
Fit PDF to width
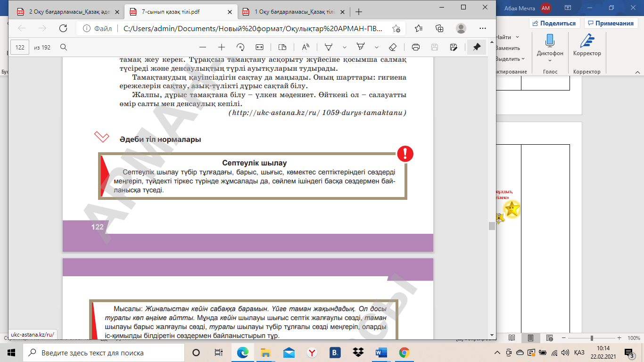259,47
